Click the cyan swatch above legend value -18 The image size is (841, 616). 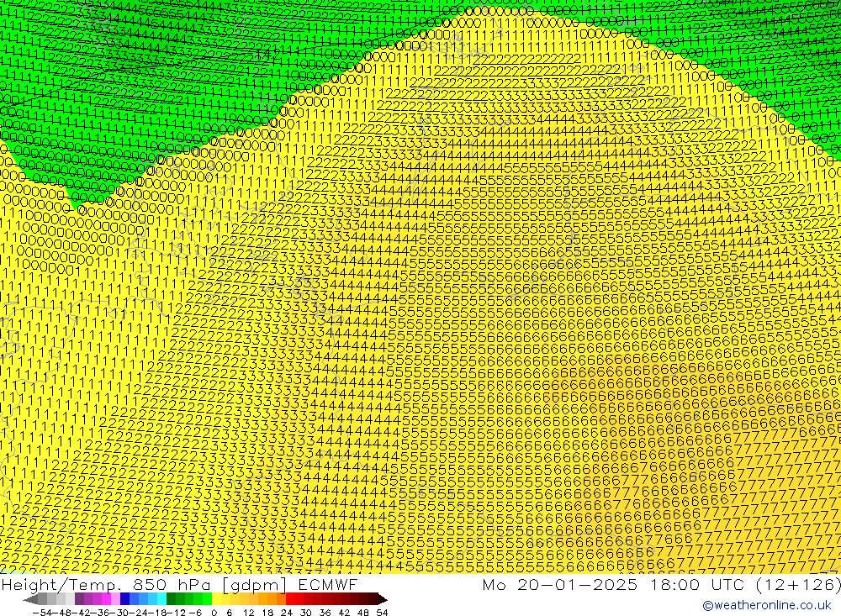tap(161, 599)
